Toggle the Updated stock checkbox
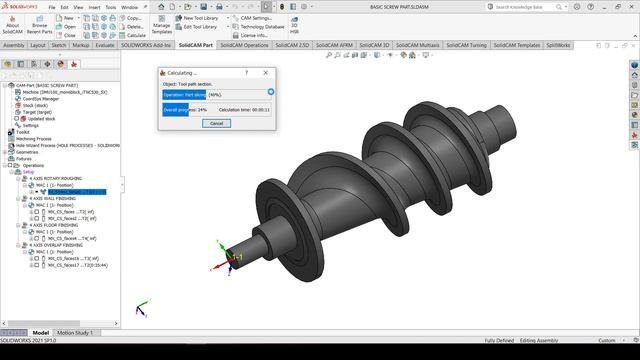This screenshot has width=640, height=360. pos(17,119)
